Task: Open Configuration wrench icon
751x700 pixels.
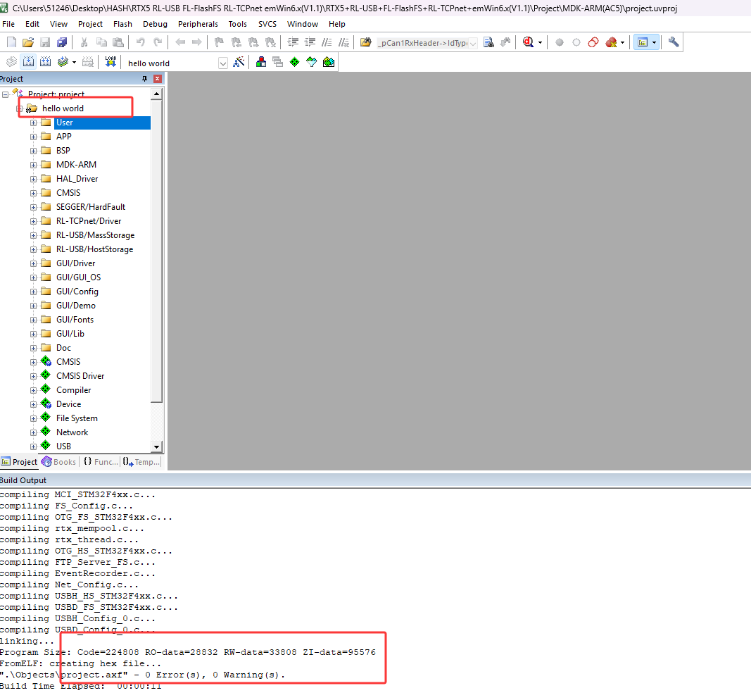Action: coord(674,43)
